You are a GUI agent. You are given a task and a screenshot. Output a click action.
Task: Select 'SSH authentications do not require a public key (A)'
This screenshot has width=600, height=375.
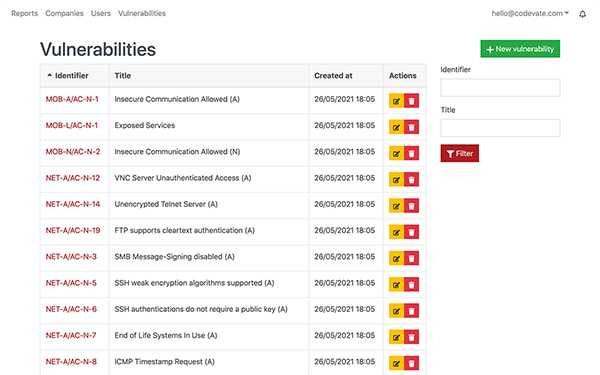(x=201, y=309)
